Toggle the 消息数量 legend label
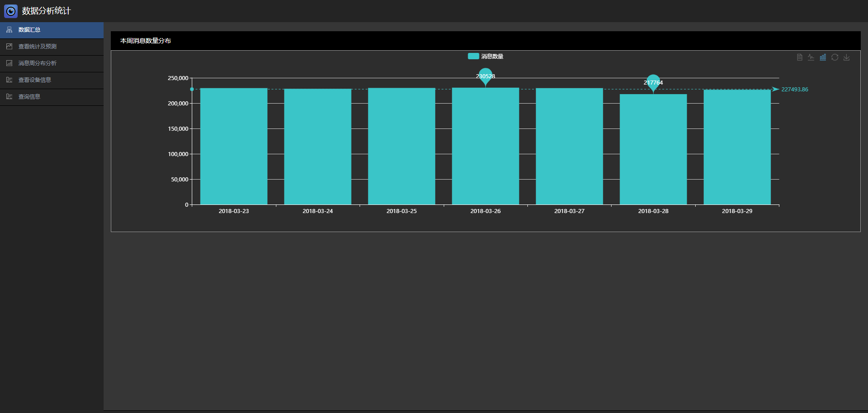868x413 pixels. tap(492, 57)
